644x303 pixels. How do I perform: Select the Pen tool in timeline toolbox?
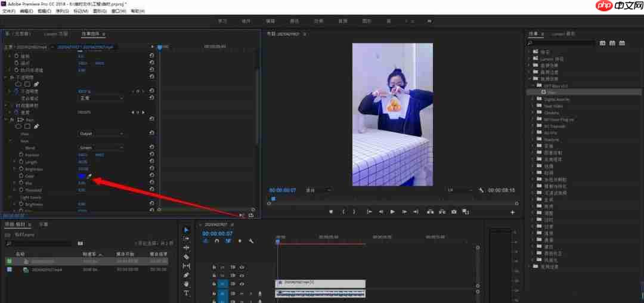point(186,275)
